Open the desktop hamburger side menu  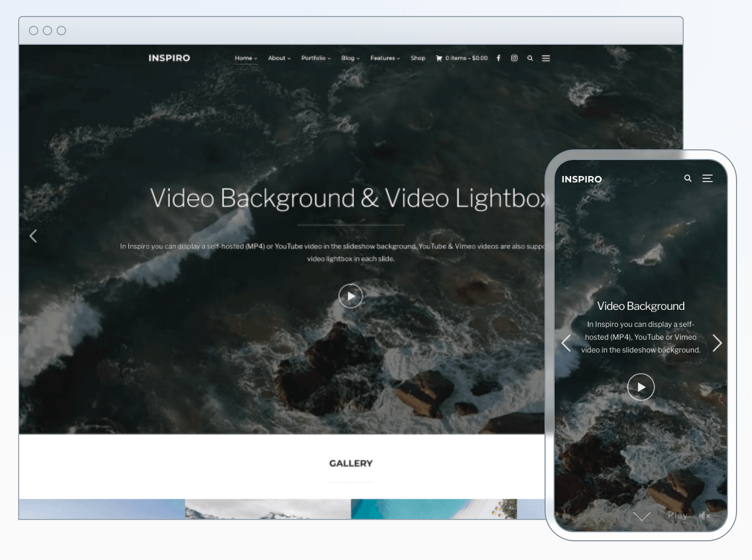[x=546, y=58]
